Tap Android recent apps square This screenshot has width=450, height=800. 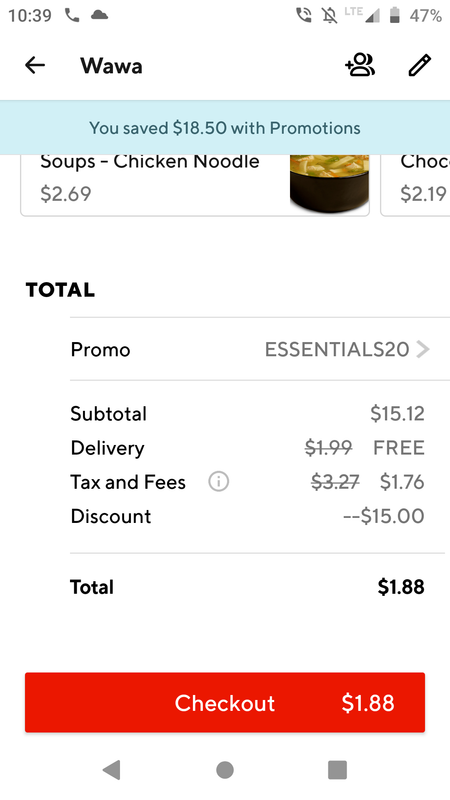point(337,769)
